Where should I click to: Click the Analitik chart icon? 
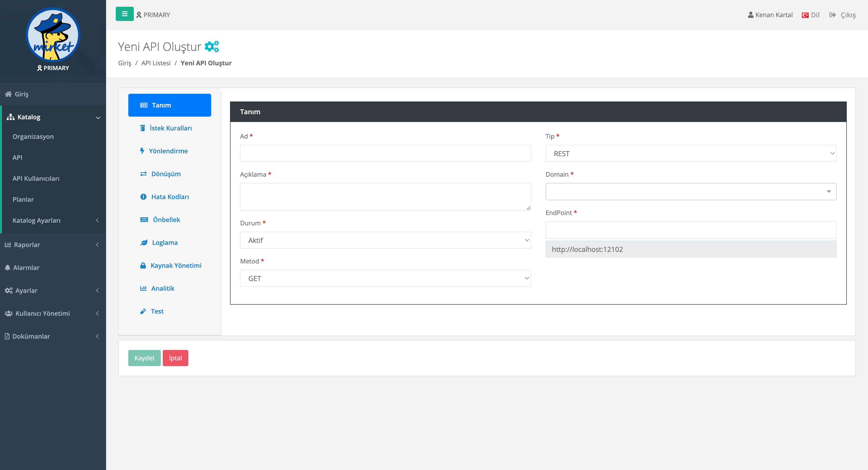tap(143, 289)
